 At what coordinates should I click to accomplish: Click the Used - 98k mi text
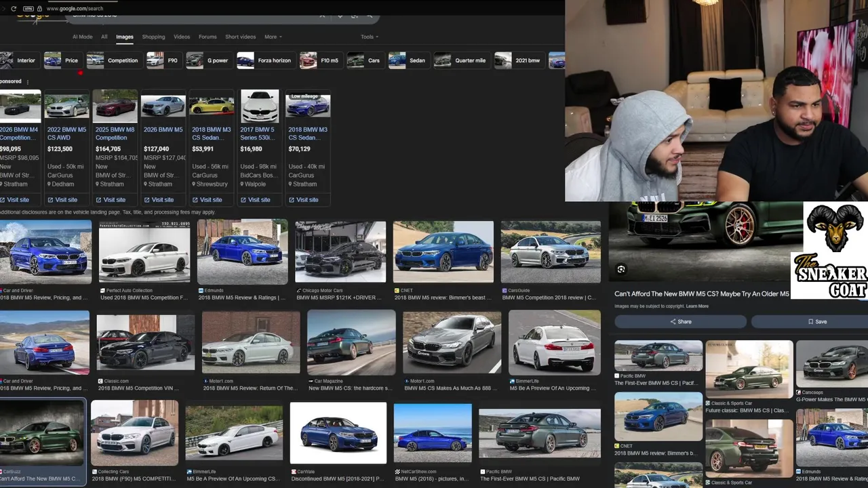click(258, 167)
